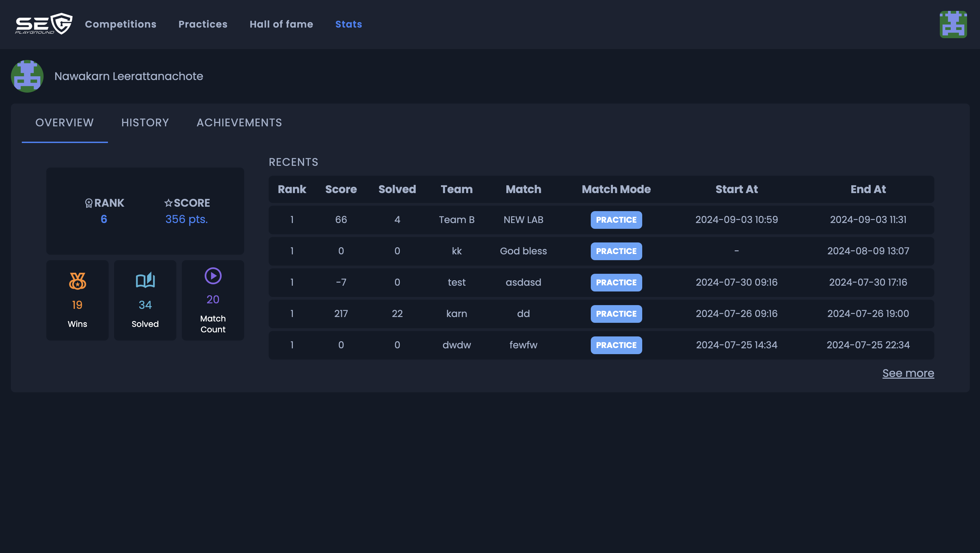Click the Match Count play-circle icon
This screenshot has width=980, height=553.
(213, 276)
